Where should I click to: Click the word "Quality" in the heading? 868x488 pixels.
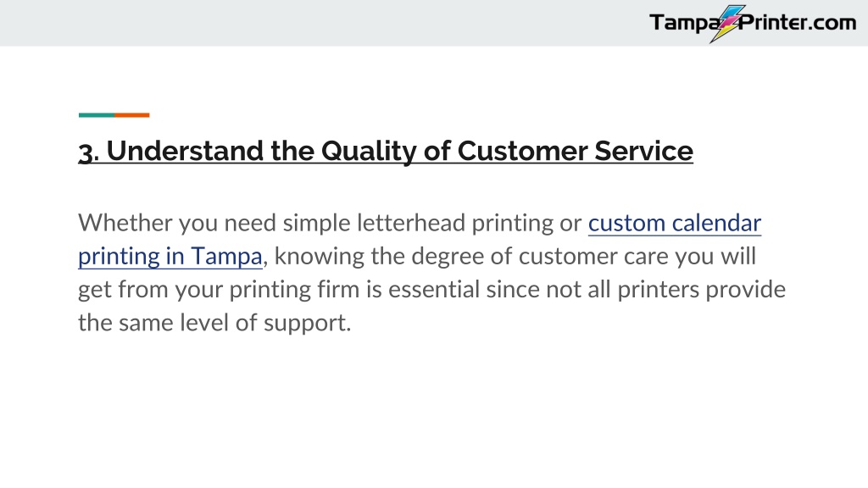coord(369,152)
